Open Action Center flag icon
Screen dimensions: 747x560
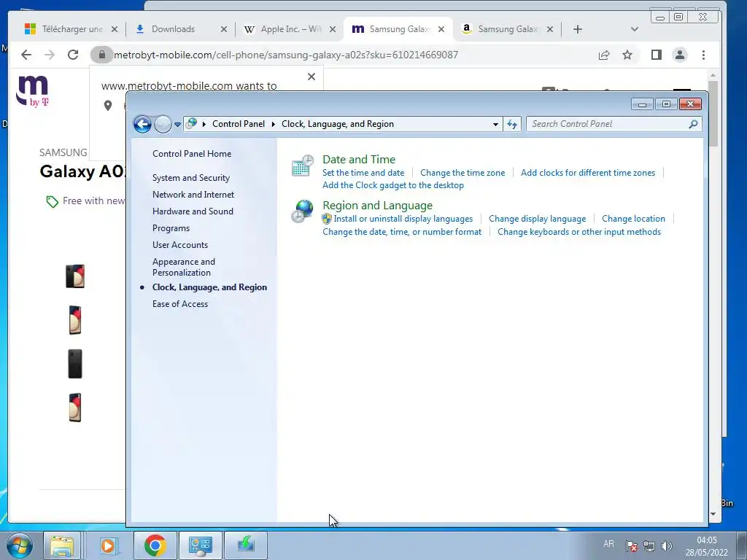[x=632, y=545]
